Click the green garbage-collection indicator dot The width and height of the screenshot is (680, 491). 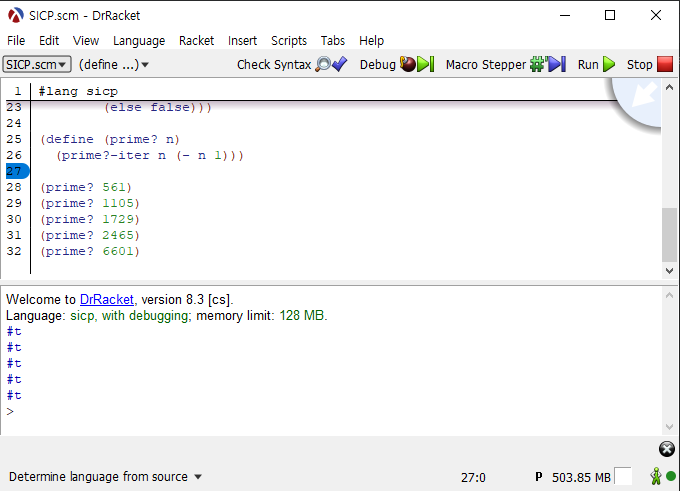670,477
